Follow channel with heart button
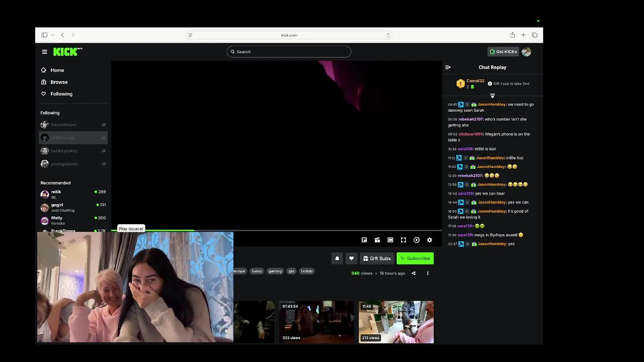Screen dimensions: 644x362 coord(352,258)
